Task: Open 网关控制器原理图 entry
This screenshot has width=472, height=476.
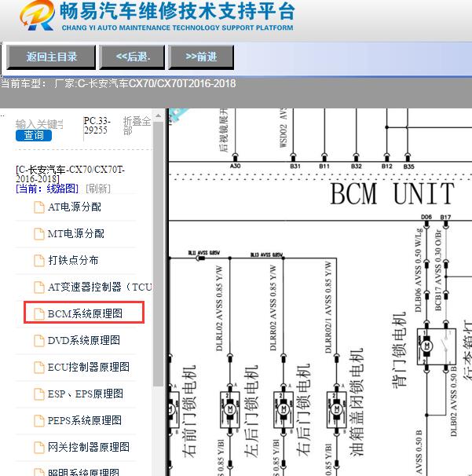Action: [x=89, y=447]
